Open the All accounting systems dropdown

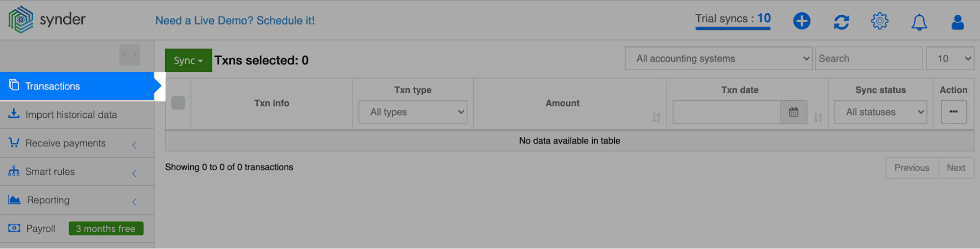(718, 58)
